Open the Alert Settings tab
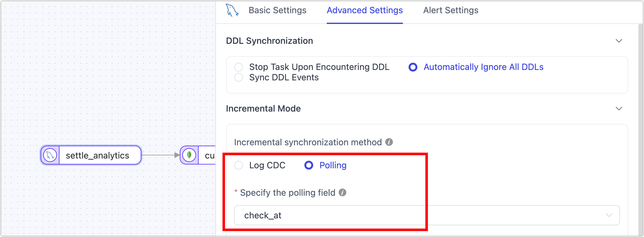The width and height of the screenshot is (644, 237). click(450, 10)
